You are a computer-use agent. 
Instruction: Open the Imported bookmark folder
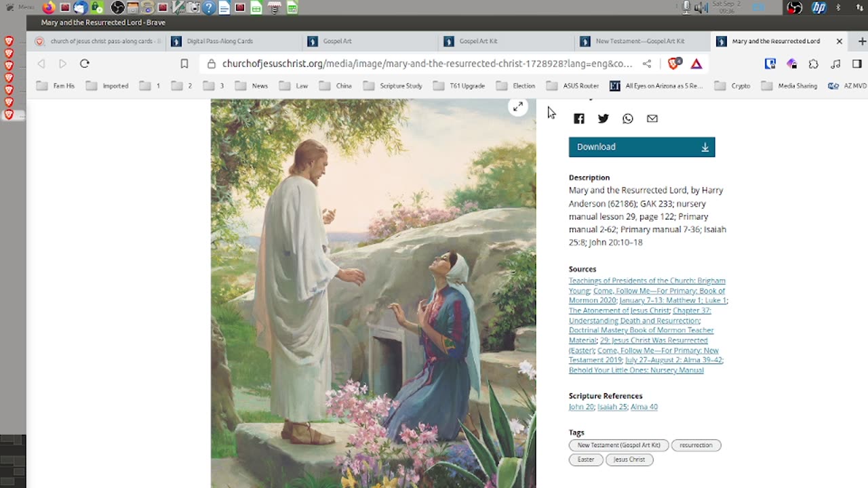107,86
